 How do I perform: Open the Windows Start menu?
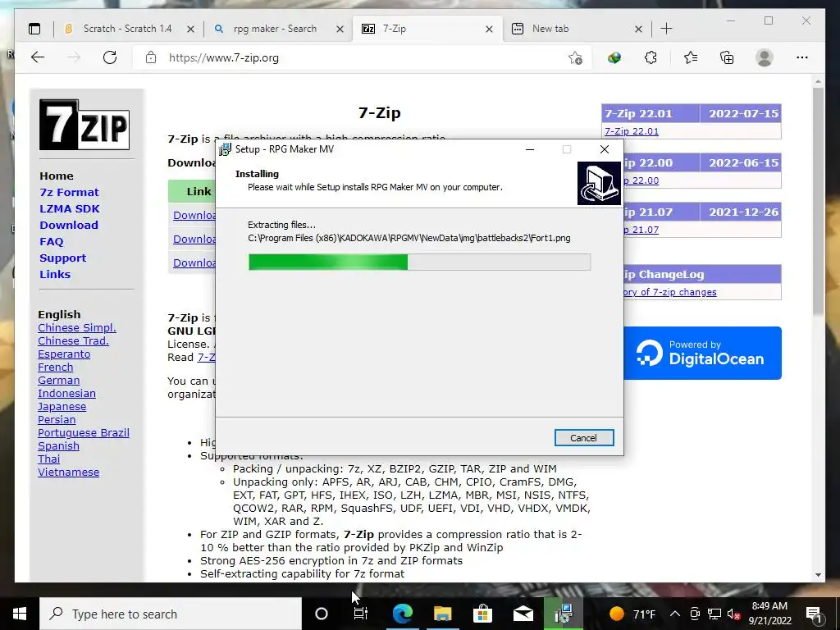(20, 614)
